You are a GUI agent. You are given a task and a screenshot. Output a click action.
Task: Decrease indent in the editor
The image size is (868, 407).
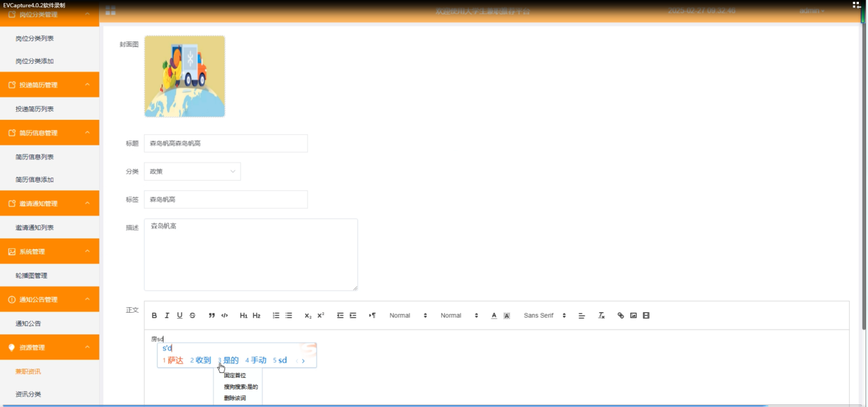pos(340,316)
